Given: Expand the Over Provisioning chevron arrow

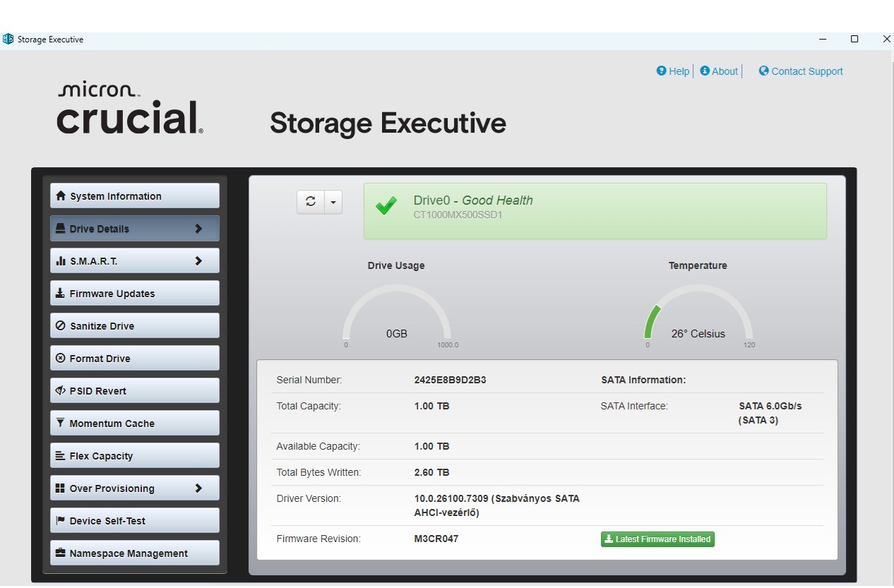Looking at the screenshot, I should pos(198,488).
